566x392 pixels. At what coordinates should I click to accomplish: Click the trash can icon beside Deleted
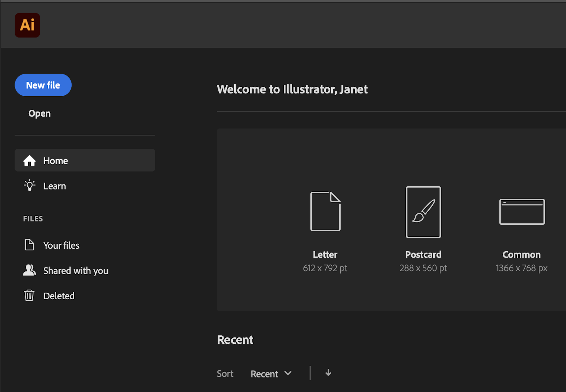(29, 295)
